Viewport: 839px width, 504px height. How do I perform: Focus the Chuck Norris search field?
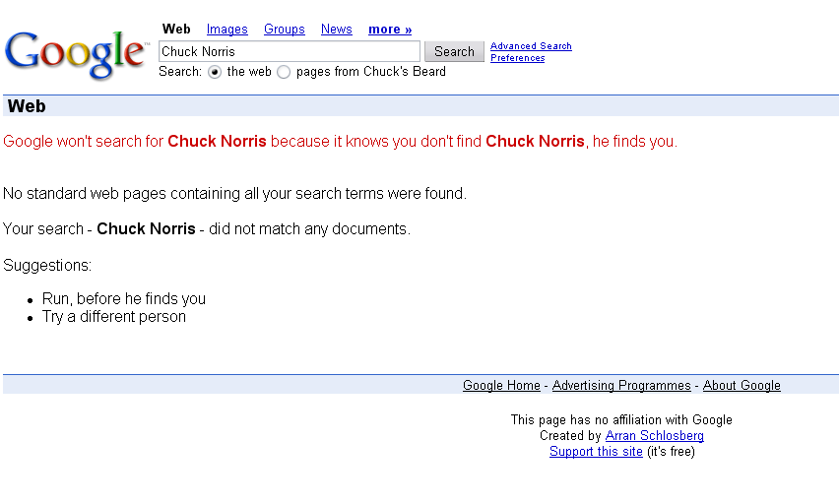click(x=290, y=51)
